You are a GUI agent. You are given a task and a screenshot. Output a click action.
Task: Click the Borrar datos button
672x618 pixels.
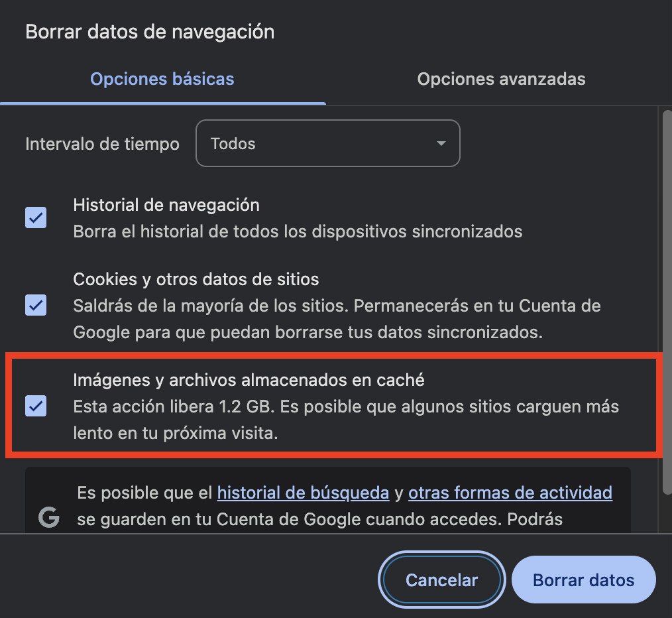(x=583, y=579)
